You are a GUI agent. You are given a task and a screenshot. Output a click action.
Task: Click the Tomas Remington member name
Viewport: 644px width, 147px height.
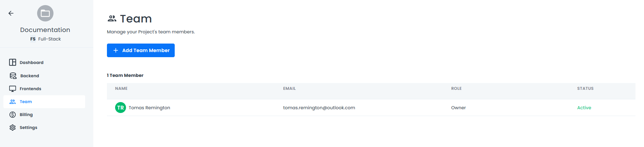[x=149, y=108]
